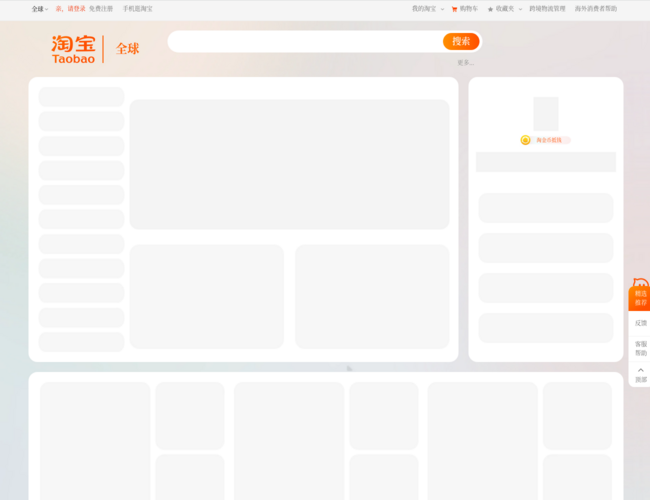Open 海外消费者帮助 in top navigation
The height and width of the screenshot is (500, 650).
596,9
